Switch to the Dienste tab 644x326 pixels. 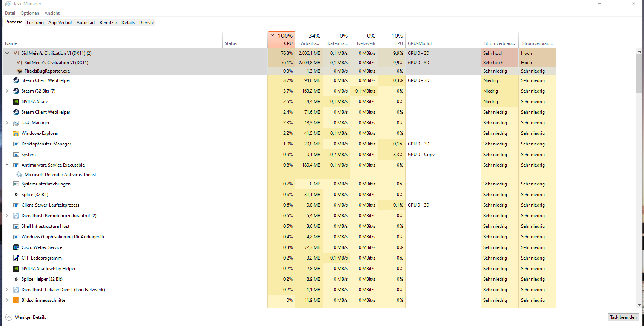tap(146, 23)
